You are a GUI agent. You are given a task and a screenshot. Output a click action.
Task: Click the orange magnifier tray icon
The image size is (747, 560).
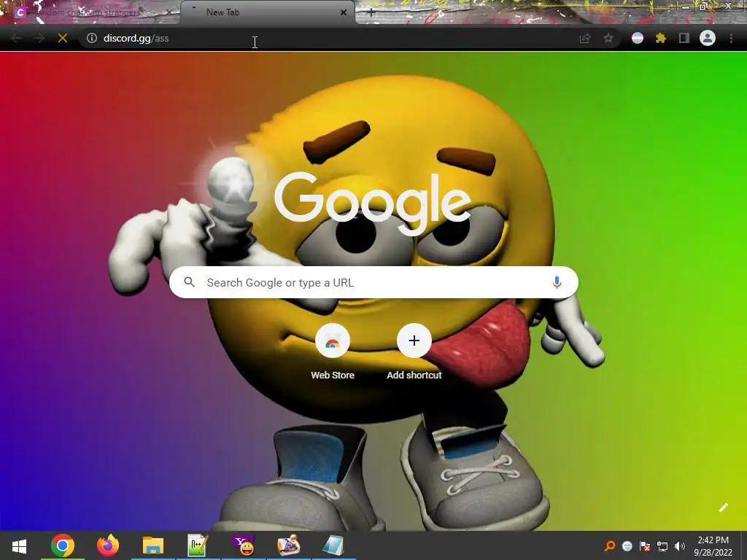[610, 546]
